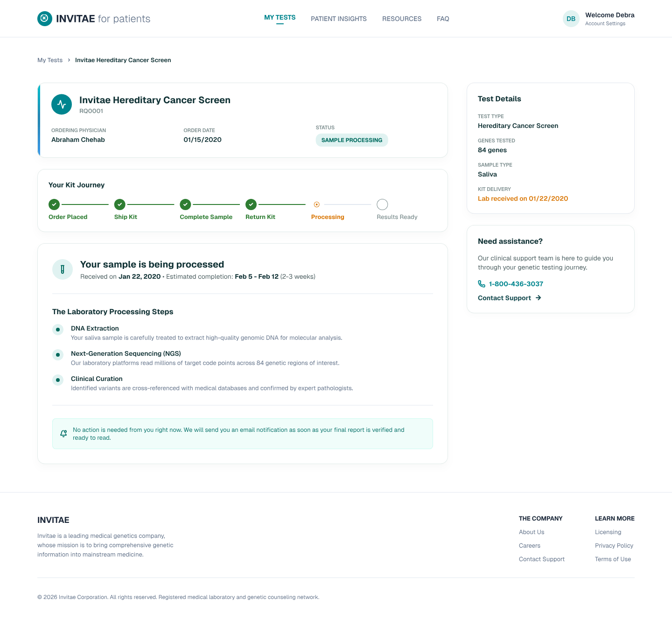Click the Your sample is being processed heading

152,264
